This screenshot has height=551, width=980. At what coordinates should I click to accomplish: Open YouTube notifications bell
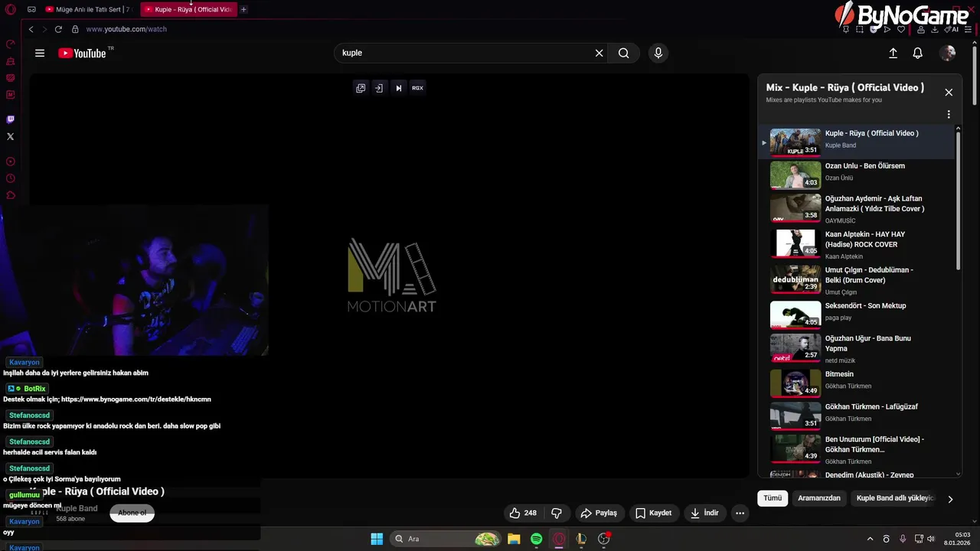click(x=917, y=53)
